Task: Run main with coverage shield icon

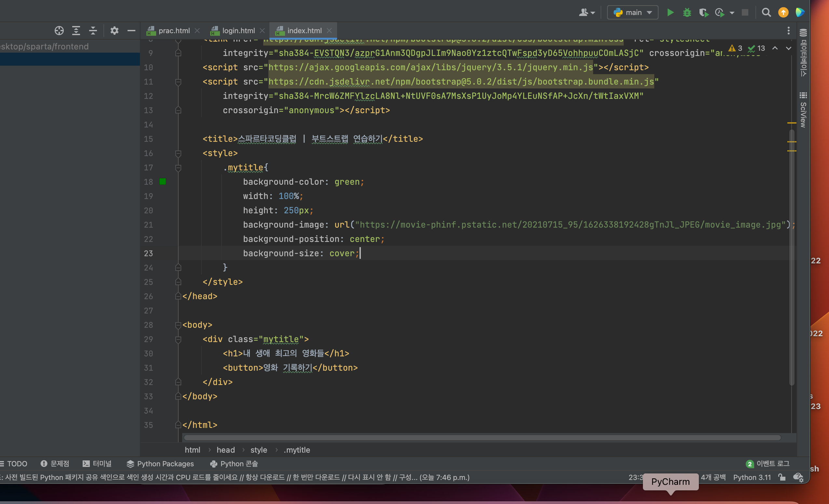Action: 703,12
